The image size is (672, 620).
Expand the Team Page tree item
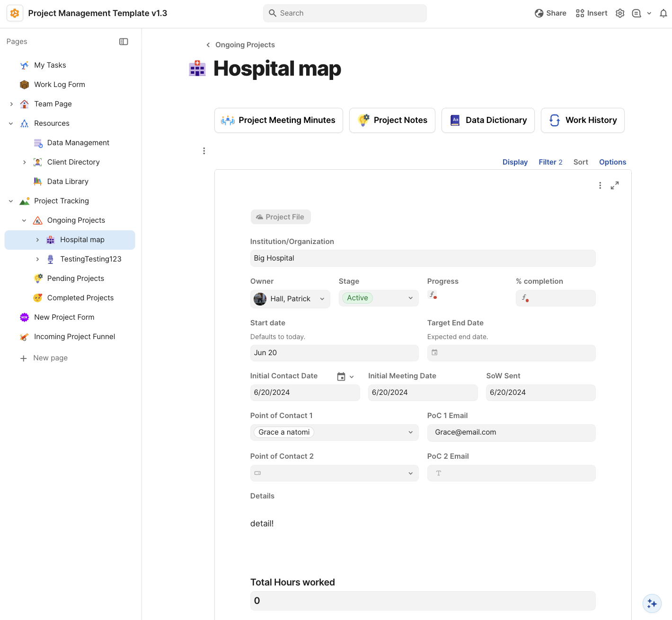click(11, 104)
